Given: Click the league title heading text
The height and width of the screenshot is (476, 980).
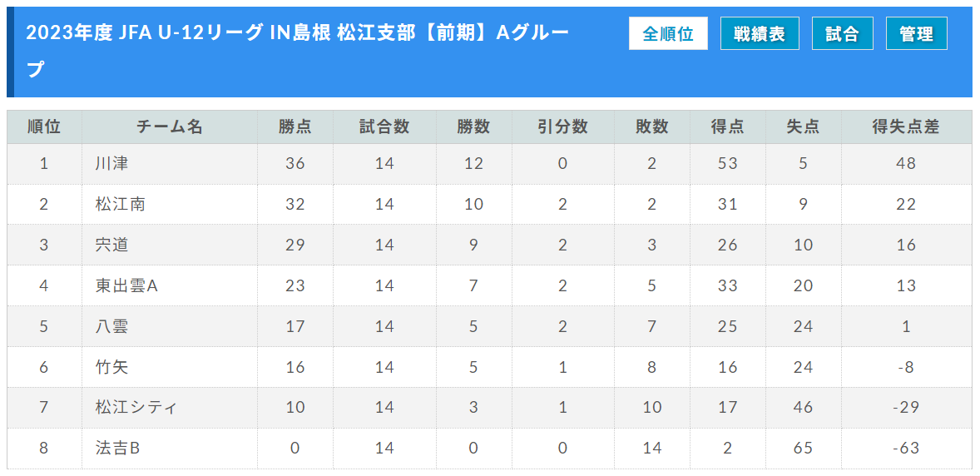Looking at the screenshot, I should coord(298,52).
